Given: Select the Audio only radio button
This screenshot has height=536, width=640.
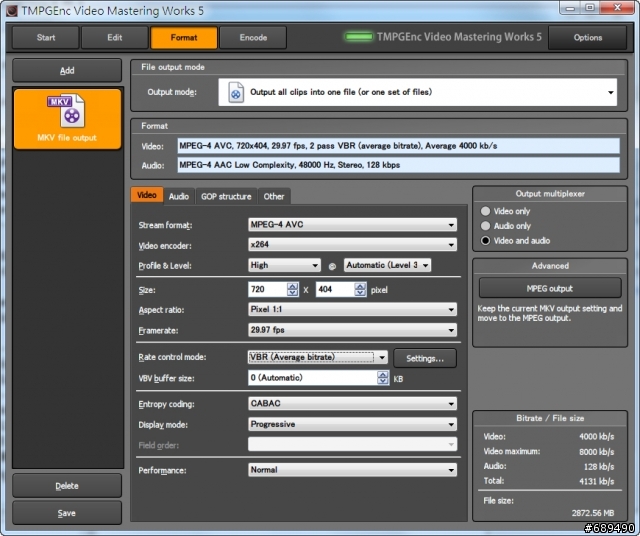Looking at the screenshot, I should (487, 226).
